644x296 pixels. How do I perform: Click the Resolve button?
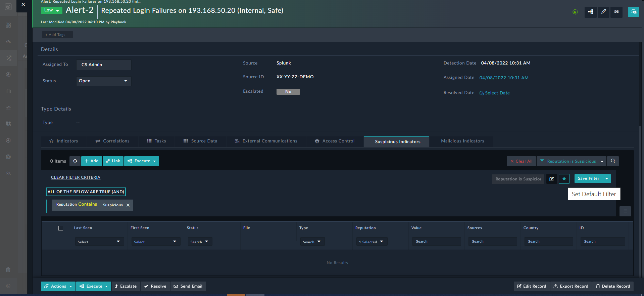(x=155, y=286)
